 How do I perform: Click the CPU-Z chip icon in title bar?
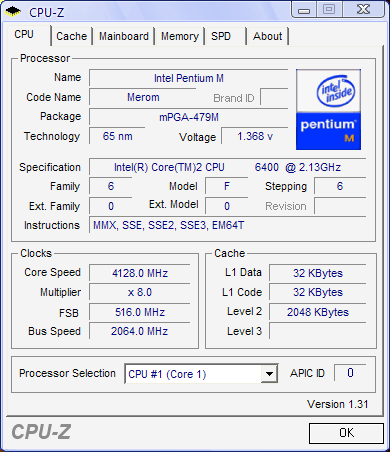(13, 11)
